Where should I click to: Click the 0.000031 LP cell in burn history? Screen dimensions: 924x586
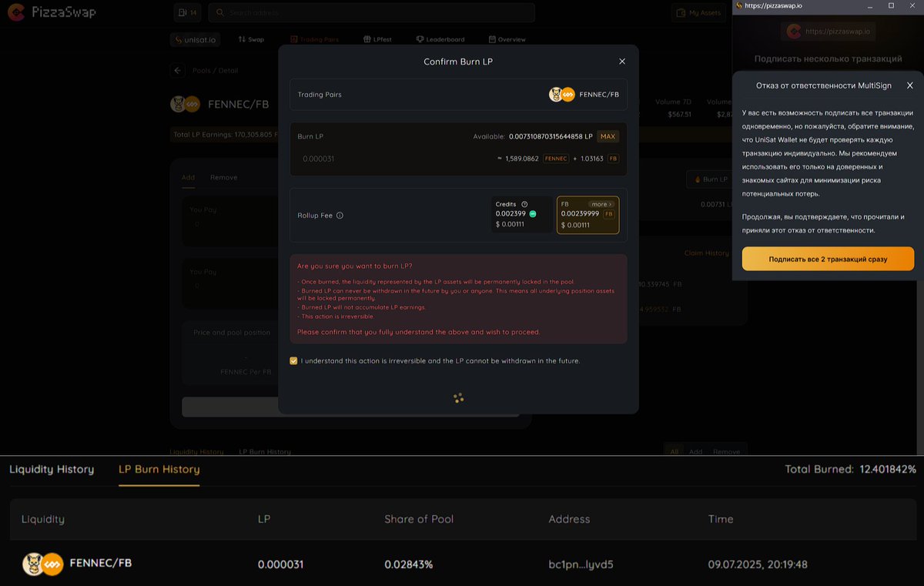coord(280,564)
